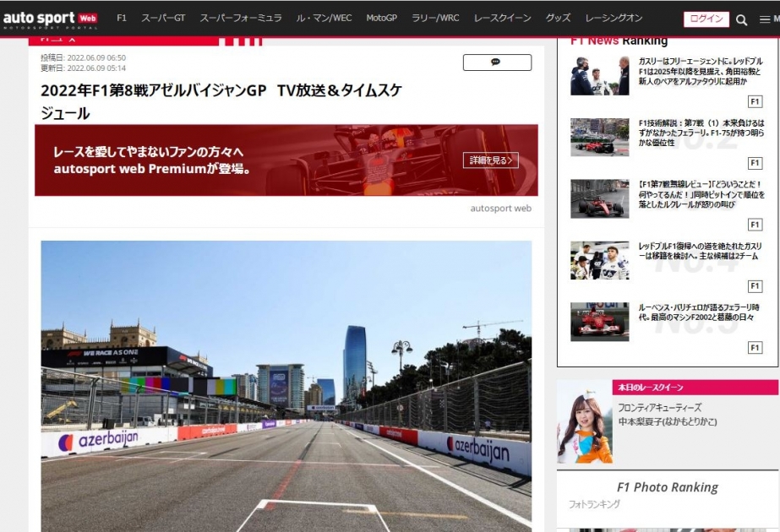The width and height of the screenshot is (780, 532).
Task: Open thumbnail for the ガスリー free agent article
Action: pyautogui.click(x=599, y=76)
